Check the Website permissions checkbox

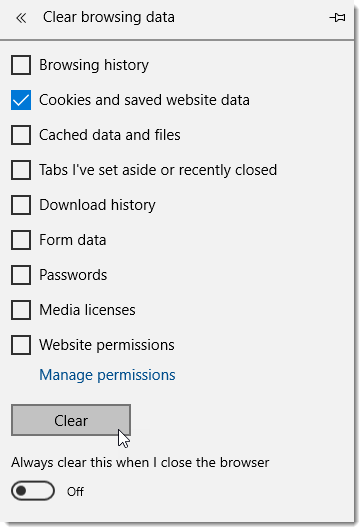21,345
